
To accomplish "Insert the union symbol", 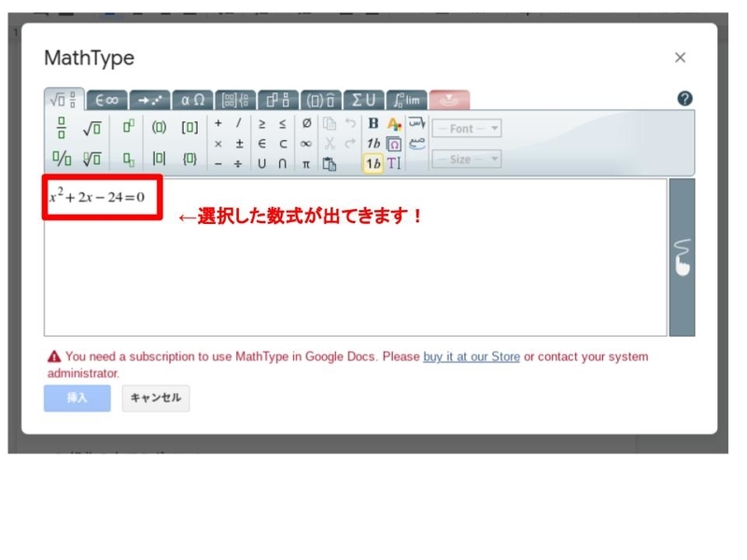I will (261, 164).
